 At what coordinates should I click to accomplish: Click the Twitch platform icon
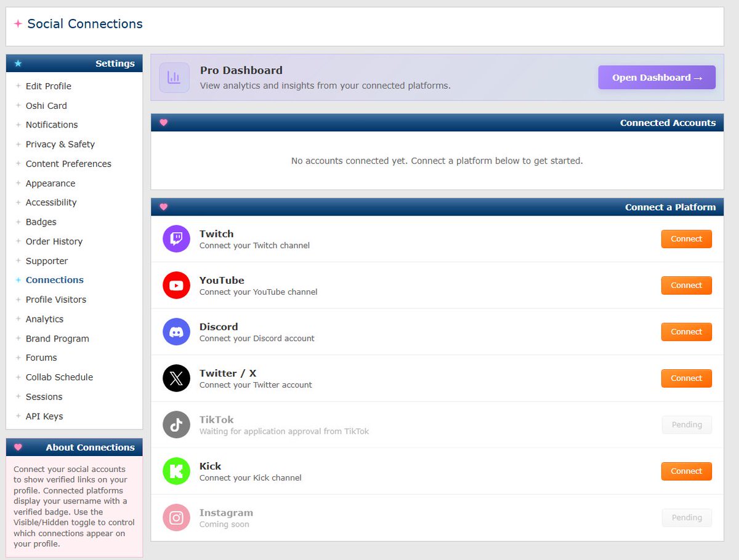click(176, 239)
